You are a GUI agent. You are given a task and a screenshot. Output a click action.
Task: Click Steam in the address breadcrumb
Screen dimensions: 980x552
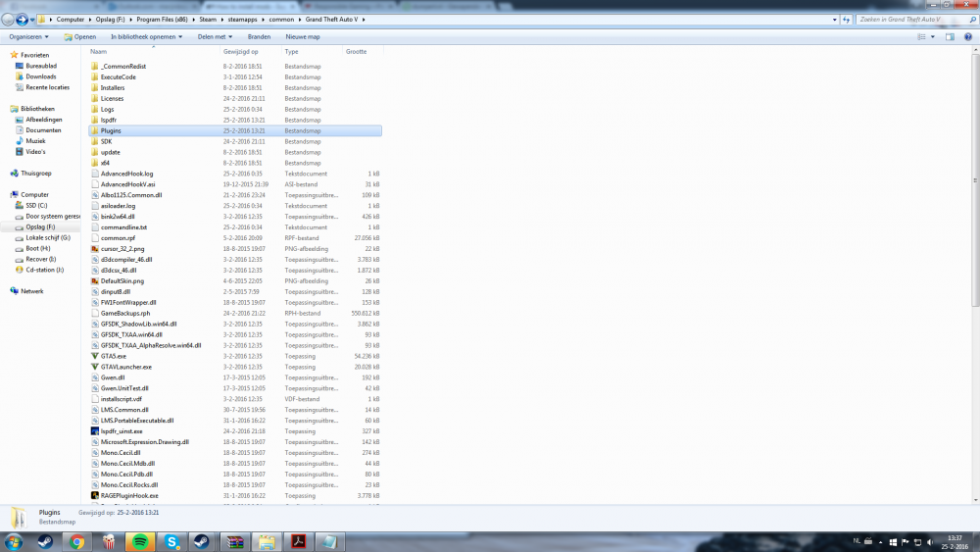coord(208,20)
